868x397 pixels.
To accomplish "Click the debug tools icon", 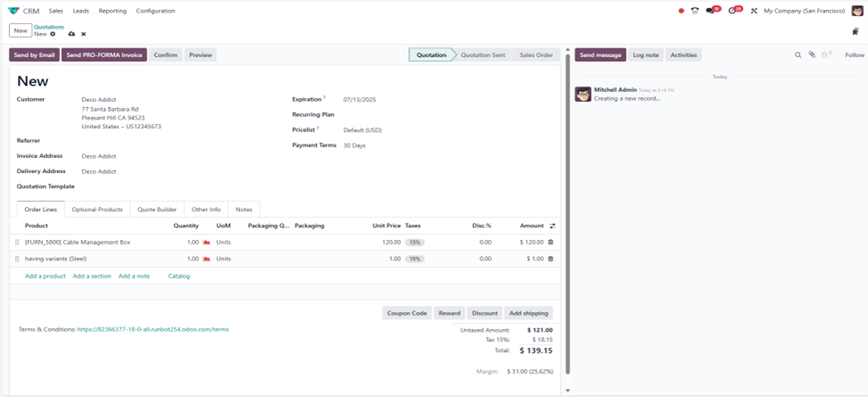I will point(754,11).
